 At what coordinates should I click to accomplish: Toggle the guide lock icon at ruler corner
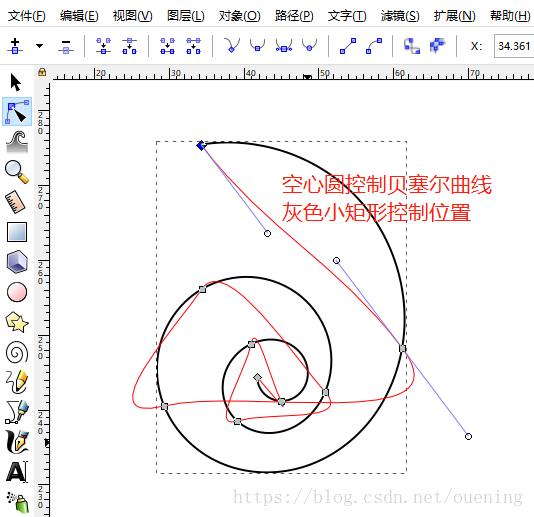tap(42, 72)
